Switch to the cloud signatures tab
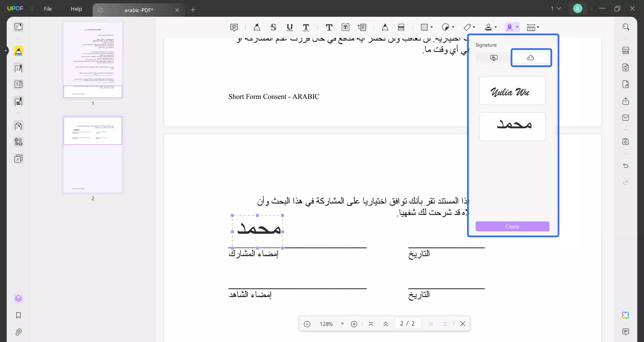 coord(531,58)
